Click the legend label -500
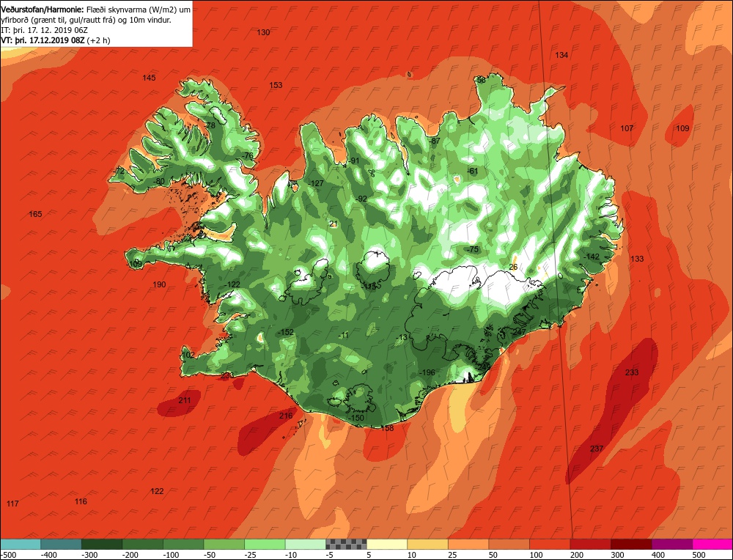733x560 pixels. click(x=9, y=555)
